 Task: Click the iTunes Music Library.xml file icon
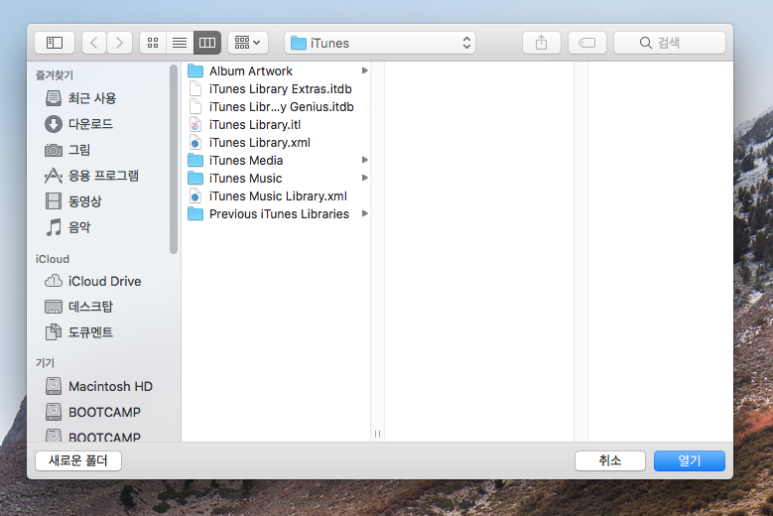point(196,196)
